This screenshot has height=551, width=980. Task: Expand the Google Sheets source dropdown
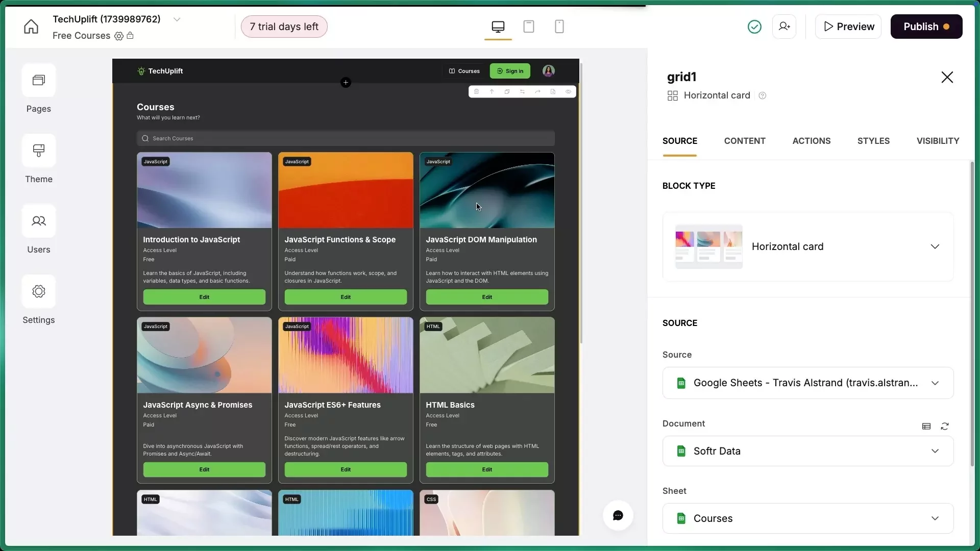pyautogui.click(x=935, y=383)
